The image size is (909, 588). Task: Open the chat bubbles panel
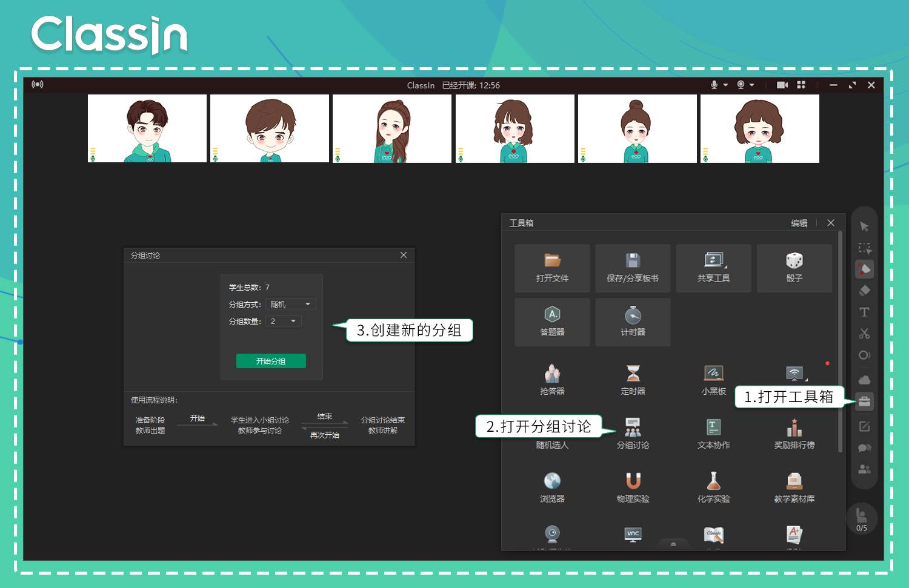(x=864, y=448)
